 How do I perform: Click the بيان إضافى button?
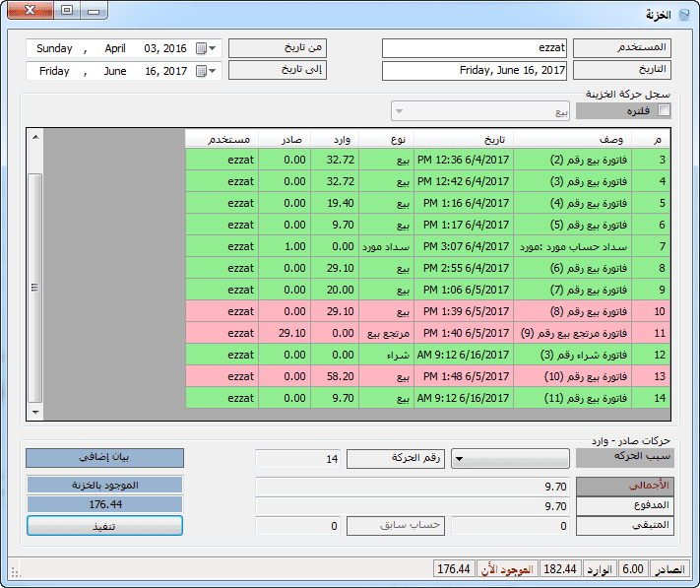tap(104, 458)
